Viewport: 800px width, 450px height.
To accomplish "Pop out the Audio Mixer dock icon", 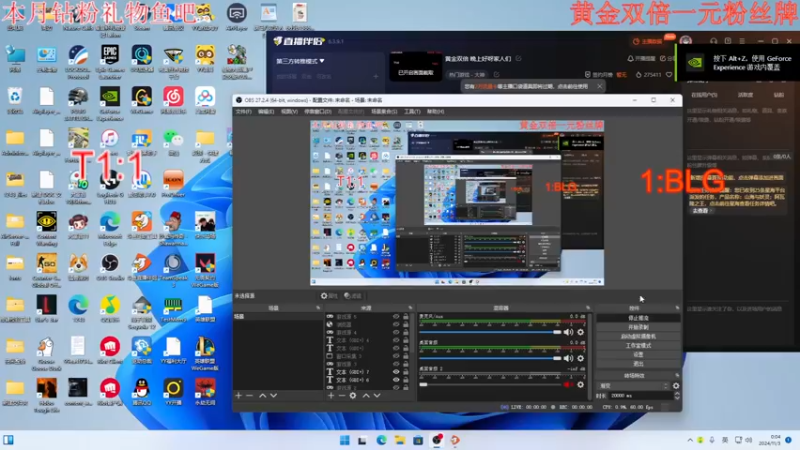I will tap(588, 308).
